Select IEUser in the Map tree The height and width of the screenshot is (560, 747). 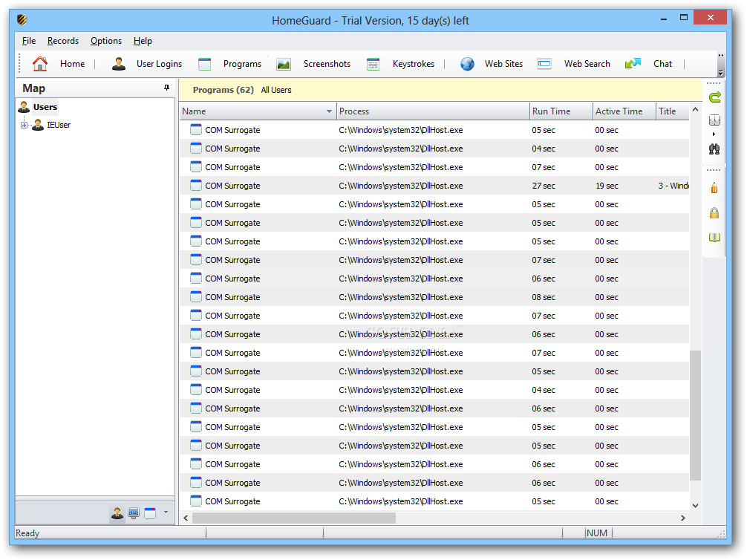[59, 125]
